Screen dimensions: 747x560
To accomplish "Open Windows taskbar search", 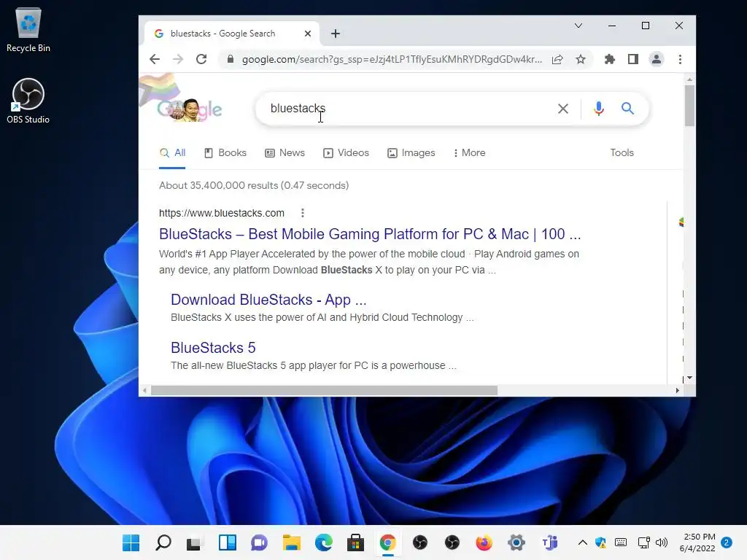I will pyautogui.click(x=163, y=542).
